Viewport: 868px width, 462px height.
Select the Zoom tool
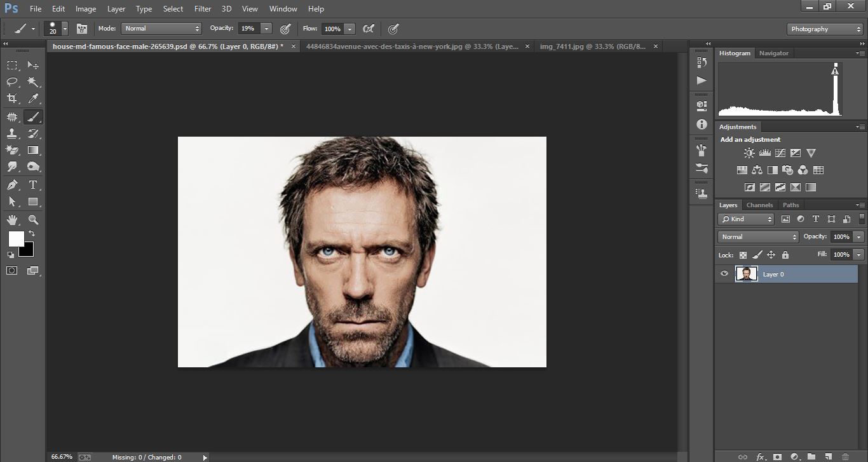coord(33,219)
